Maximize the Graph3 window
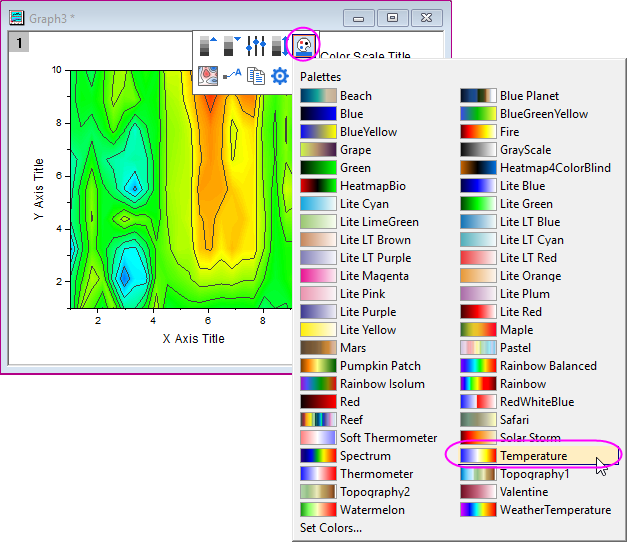 tap(393, 17)
